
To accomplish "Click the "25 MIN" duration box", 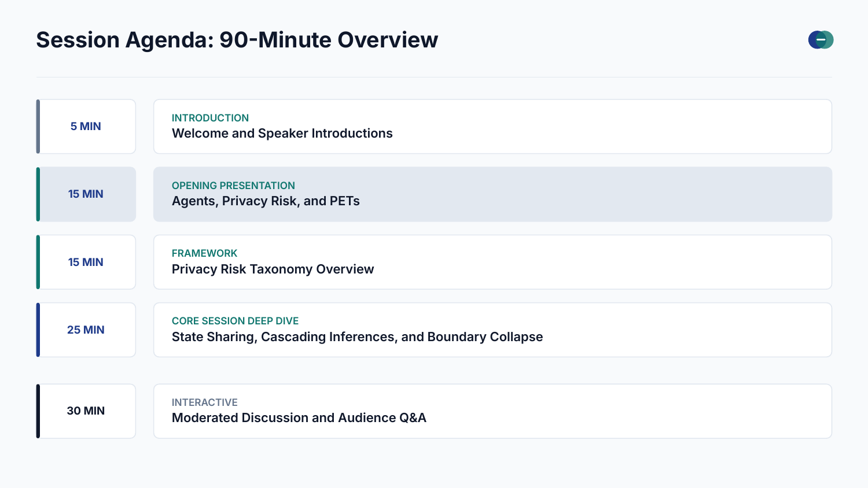I will (x=86, y=330).
